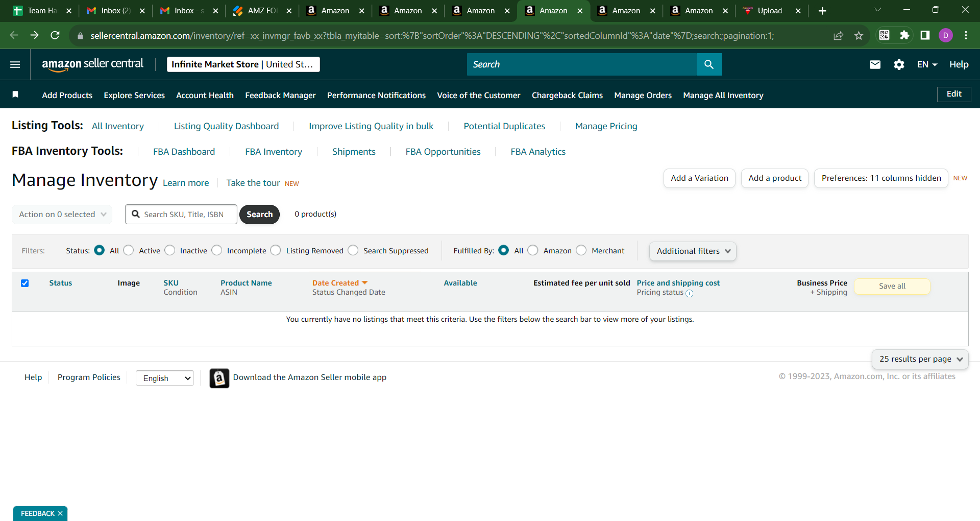This screenshot has width=980, height=521.
Task: Click the Edit favorites bar button
Action: (x=954, y=94)
